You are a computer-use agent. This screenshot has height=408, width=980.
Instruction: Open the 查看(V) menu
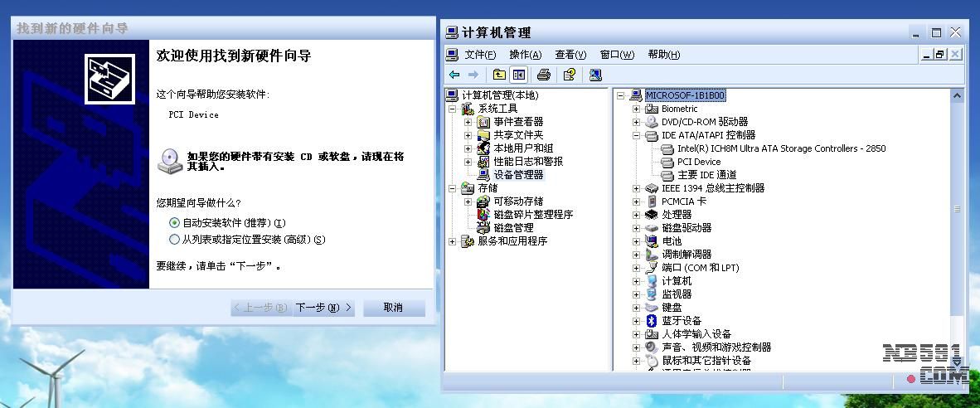[570, 55]
